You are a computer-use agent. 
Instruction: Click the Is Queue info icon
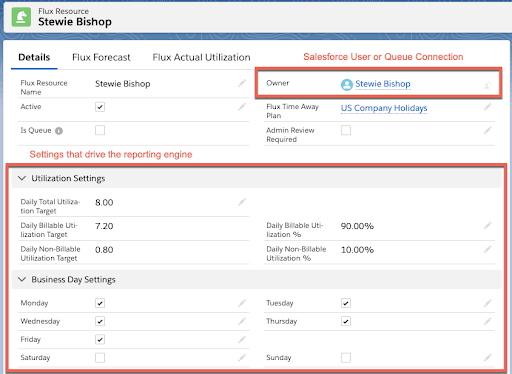59,131
